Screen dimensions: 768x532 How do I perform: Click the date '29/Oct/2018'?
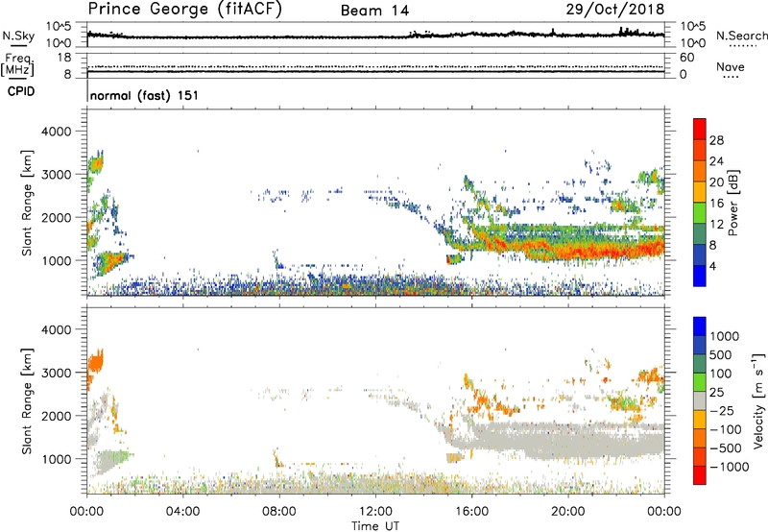click(x=615, y=10)
